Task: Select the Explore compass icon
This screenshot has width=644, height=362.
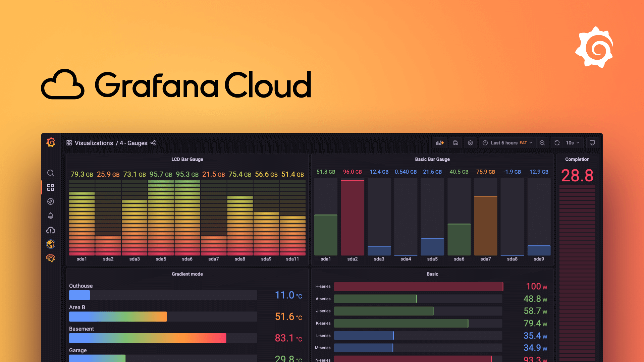Action: [x=50, y=201]
